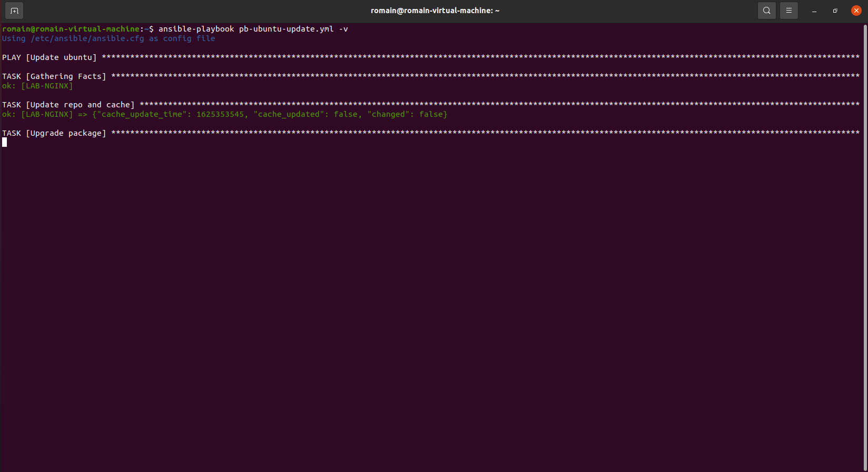
Task: Close the terminal window
Action: [856, 11]
